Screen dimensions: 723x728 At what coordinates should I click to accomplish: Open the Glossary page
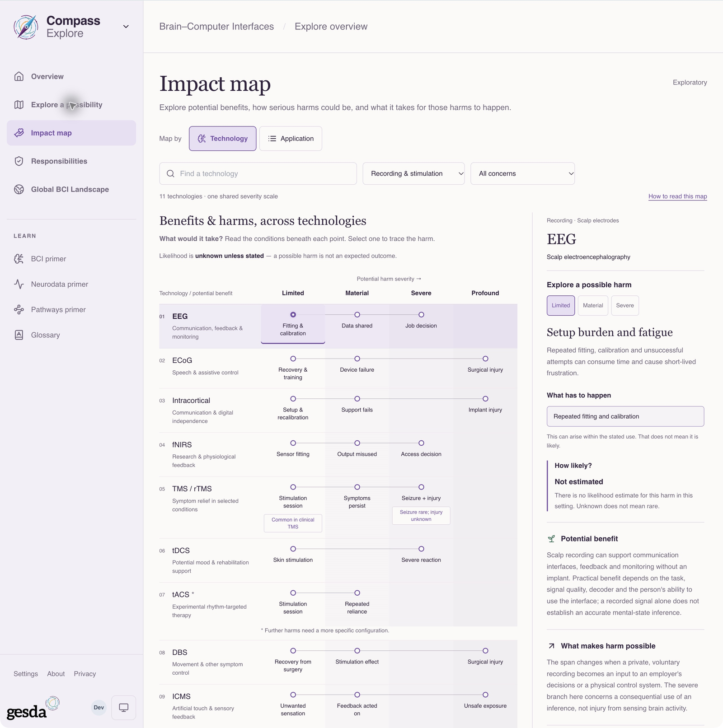pos(71,335)
